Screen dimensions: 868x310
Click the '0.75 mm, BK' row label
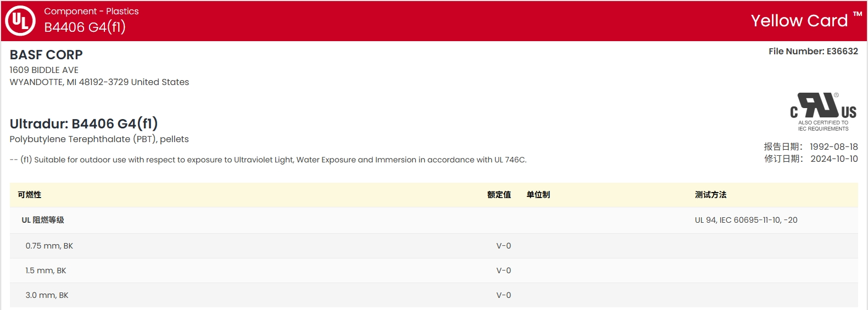(x=49, y=246)
